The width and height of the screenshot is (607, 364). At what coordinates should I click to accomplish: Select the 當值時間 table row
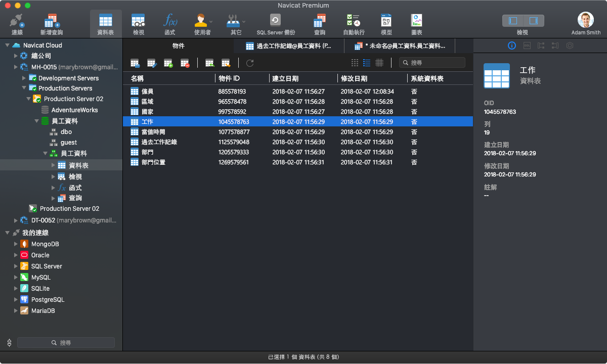pos(298,132)
